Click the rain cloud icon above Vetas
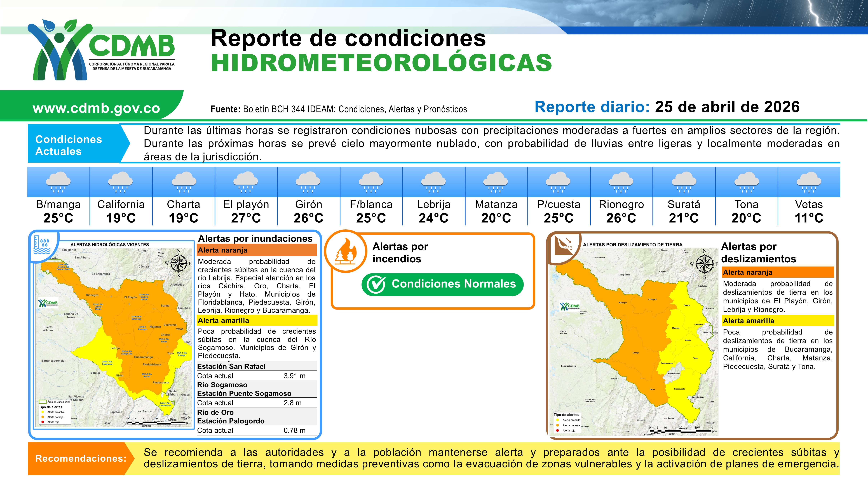868x488 pixels. [x=809, y=182]
